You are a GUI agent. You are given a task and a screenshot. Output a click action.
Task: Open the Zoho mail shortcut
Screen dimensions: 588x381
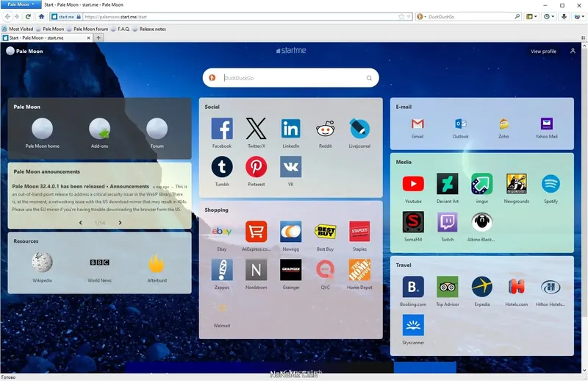pyautogui.click(x=503, y=124)
